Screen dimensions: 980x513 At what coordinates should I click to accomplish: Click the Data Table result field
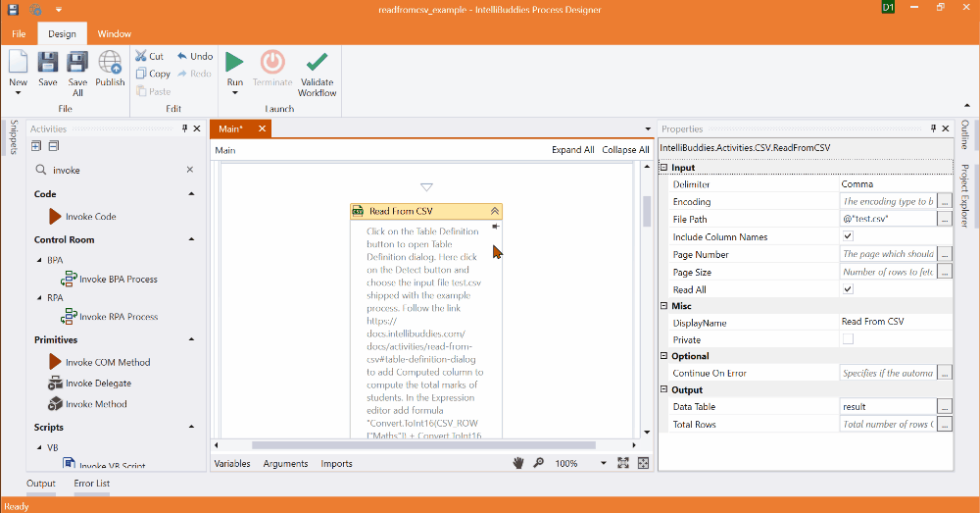(888, 407)
